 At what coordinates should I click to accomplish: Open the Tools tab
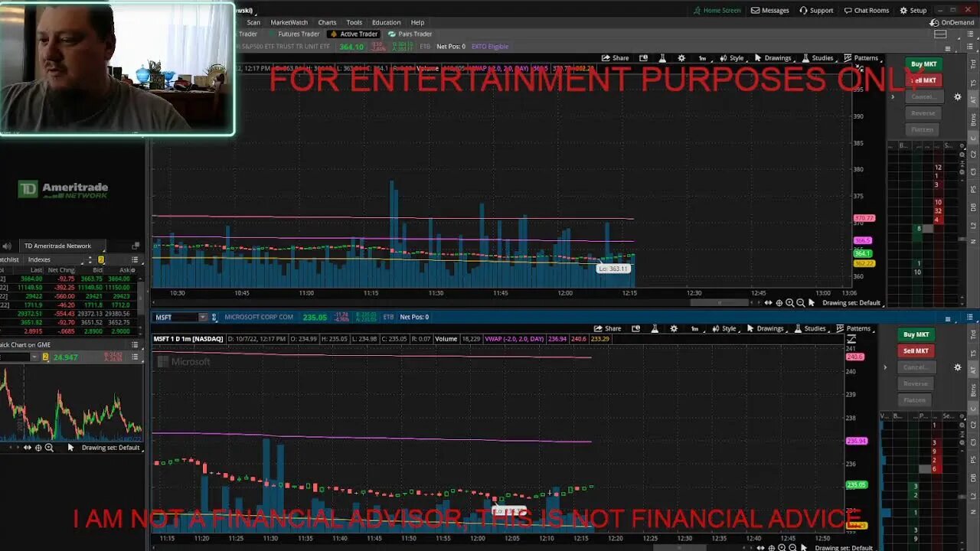point(354,22)
